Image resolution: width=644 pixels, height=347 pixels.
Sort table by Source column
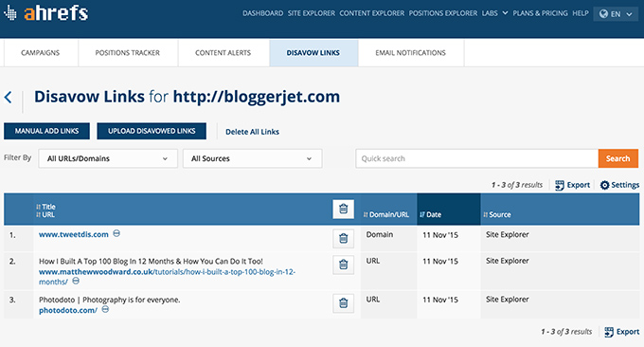point(497,214)
